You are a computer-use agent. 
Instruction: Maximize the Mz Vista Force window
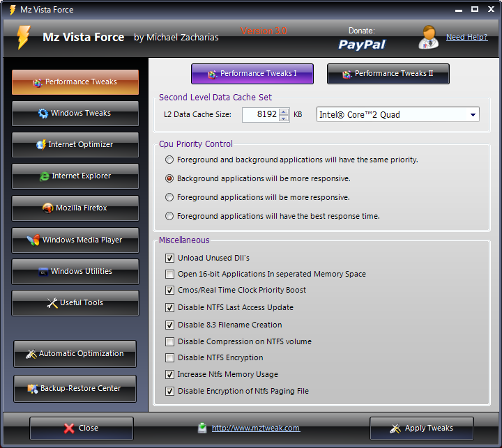point(475,9)
